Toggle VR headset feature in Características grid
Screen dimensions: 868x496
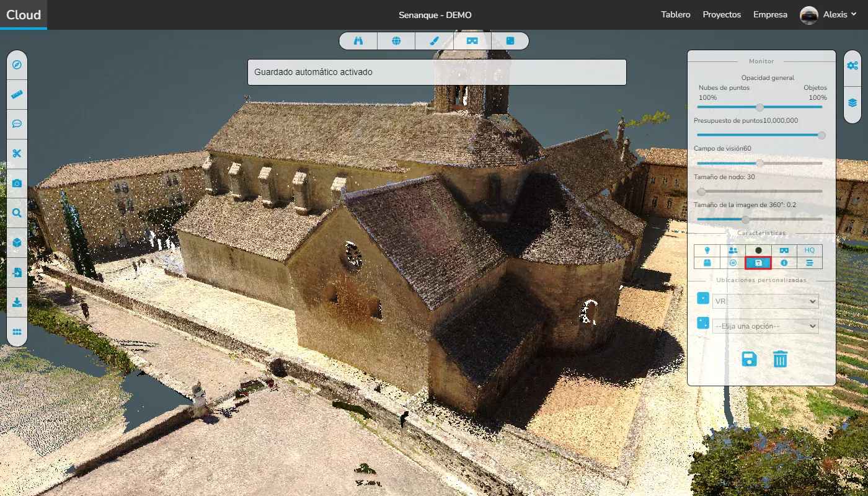784,250
